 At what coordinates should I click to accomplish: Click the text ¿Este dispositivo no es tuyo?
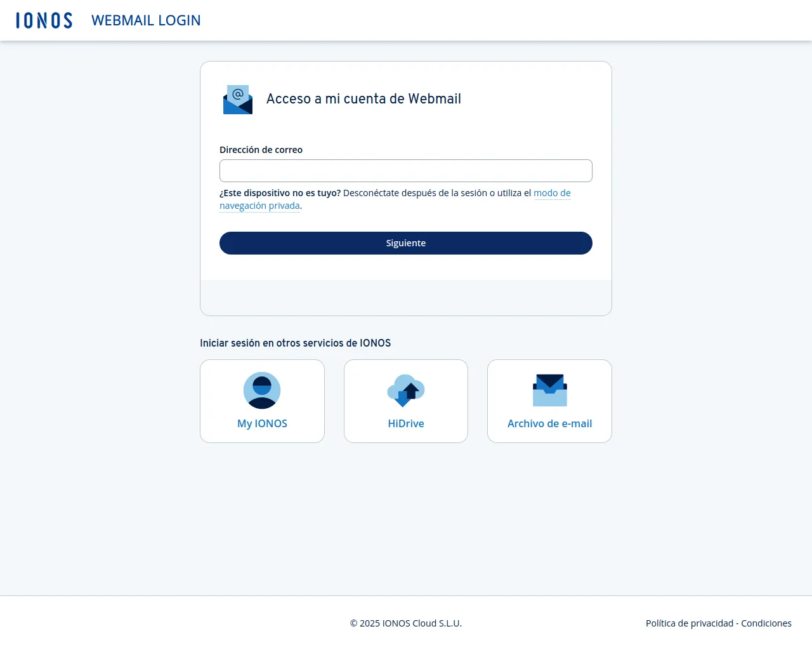point(280,193)
